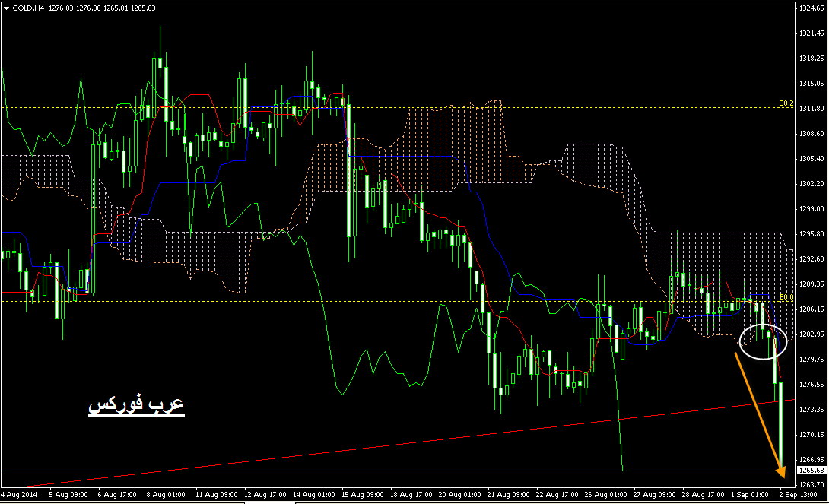Click the 18 Aug 17:00 time label

tap(411, 495)
